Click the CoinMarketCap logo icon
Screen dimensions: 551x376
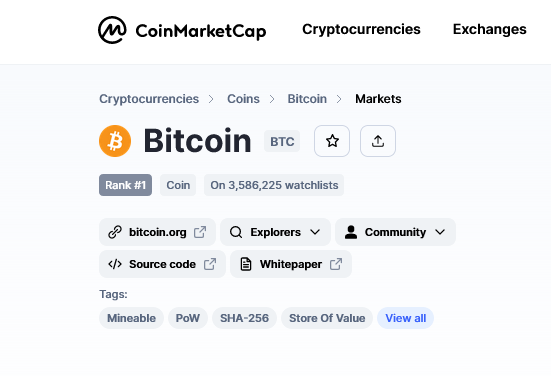point(112,30)
